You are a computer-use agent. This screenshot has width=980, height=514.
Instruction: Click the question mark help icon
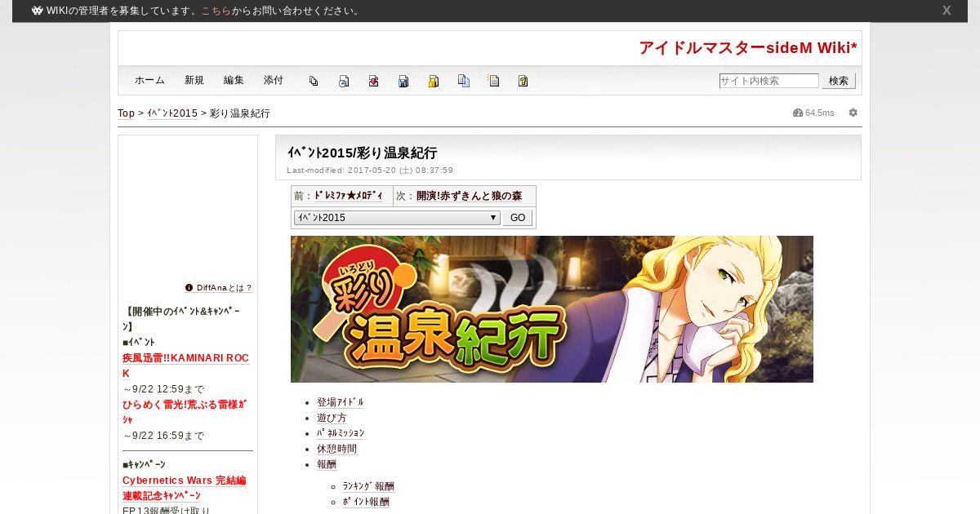tap(523, 81)
